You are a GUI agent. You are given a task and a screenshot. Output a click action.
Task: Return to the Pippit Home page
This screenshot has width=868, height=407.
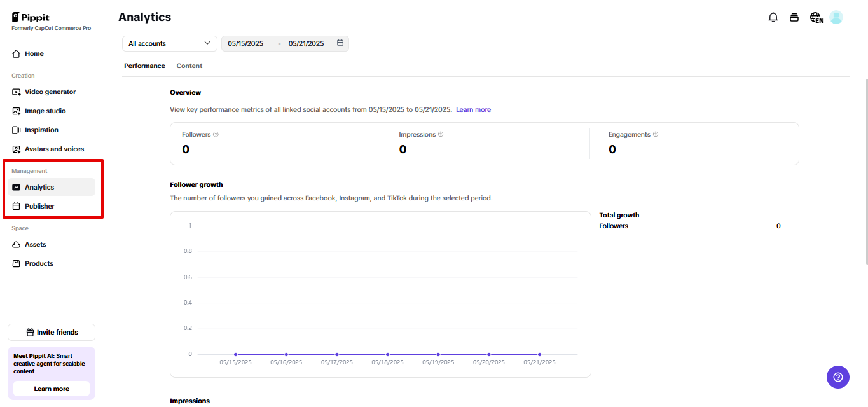[x=32, y=53]
